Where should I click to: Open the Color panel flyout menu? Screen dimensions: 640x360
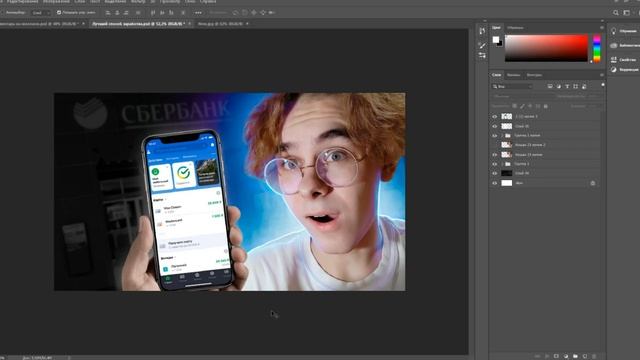[x=602, y=28]
